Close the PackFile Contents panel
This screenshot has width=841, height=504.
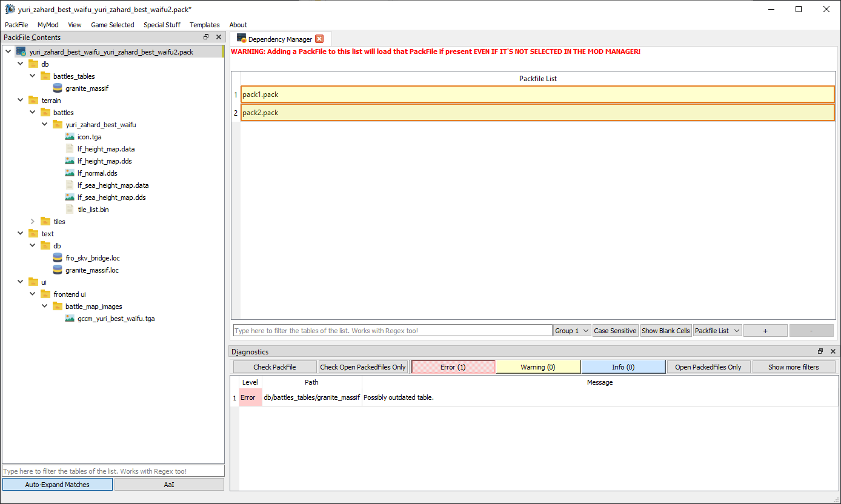(x=219, y=37)
